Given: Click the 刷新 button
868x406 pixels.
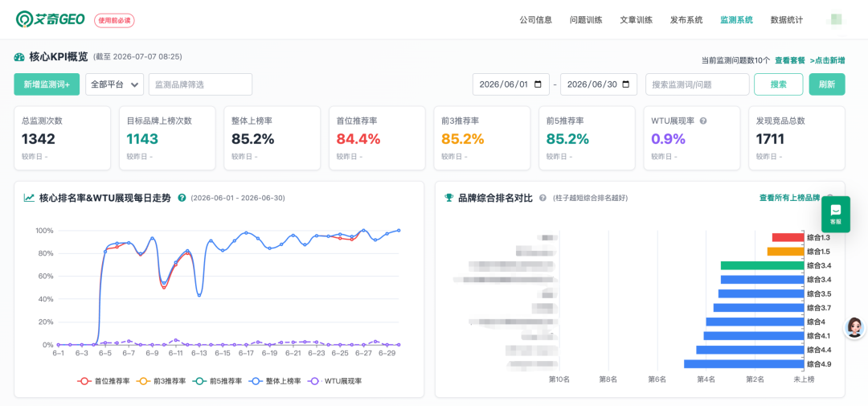Looking at the screenshot, I should pyautogui.click(x=827, y=84).
